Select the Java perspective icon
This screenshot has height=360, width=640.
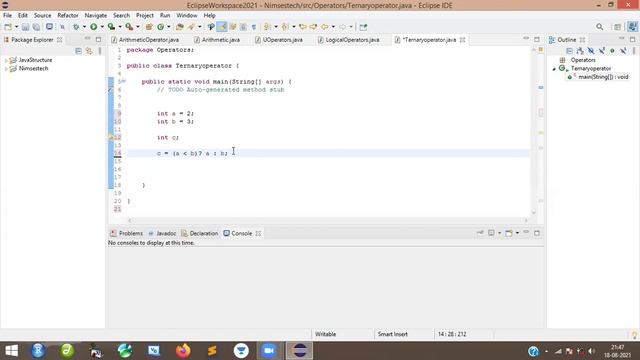point(633,27)
